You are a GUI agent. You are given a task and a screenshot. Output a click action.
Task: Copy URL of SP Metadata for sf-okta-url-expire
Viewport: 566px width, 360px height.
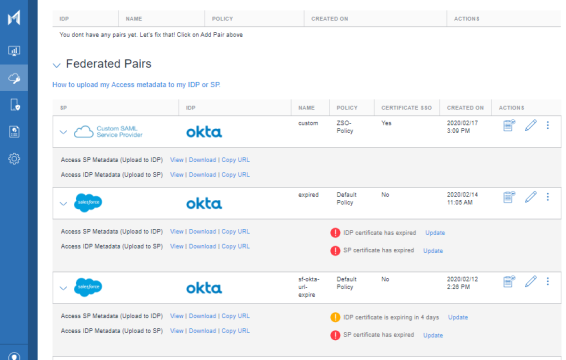[x=235, y=316]
